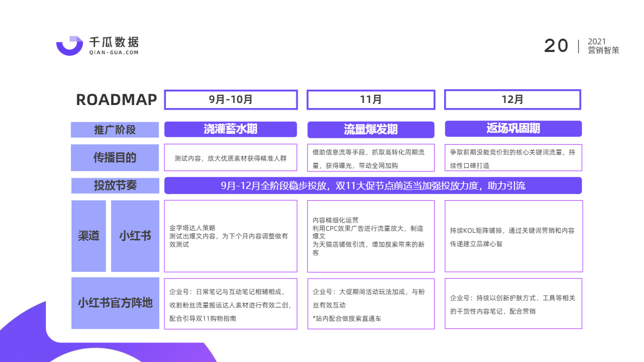Click the 企业号：大促期间活动玩法加成 text box
This screenshot has height=362, width=644.
click(x=371, y=304)
